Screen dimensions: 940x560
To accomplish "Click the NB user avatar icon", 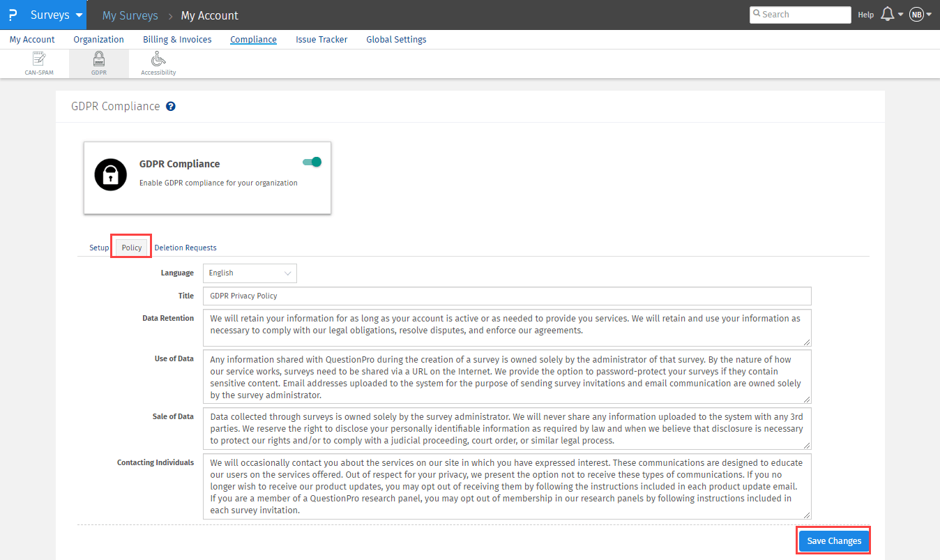I will 916,15.
